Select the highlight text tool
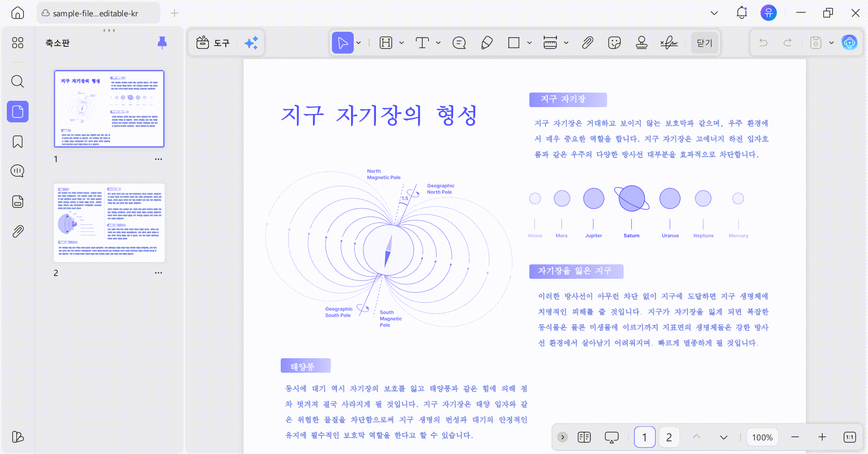The image size is (868, 454). [x=386, y=43]
